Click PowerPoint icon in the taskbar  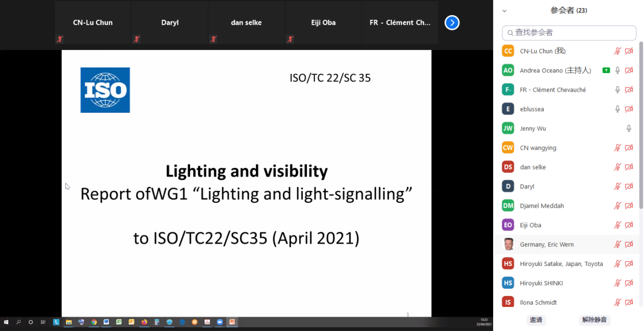(x=232, y=322)
